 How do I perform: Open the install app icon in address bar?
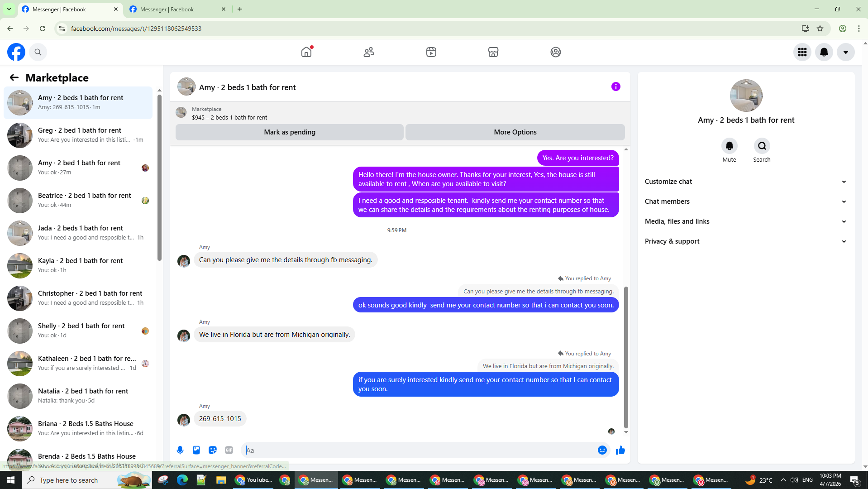tap(805, 29)
